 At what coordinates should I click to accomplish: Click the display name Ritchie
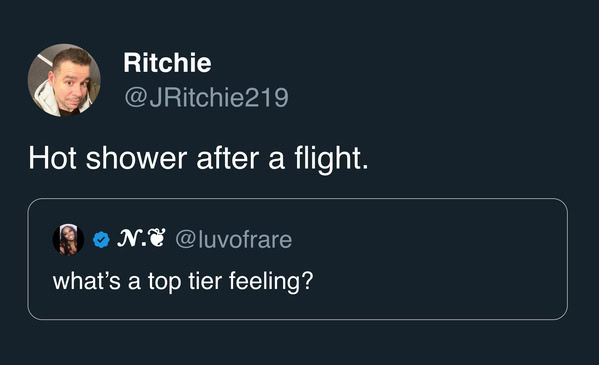(167, 63)
